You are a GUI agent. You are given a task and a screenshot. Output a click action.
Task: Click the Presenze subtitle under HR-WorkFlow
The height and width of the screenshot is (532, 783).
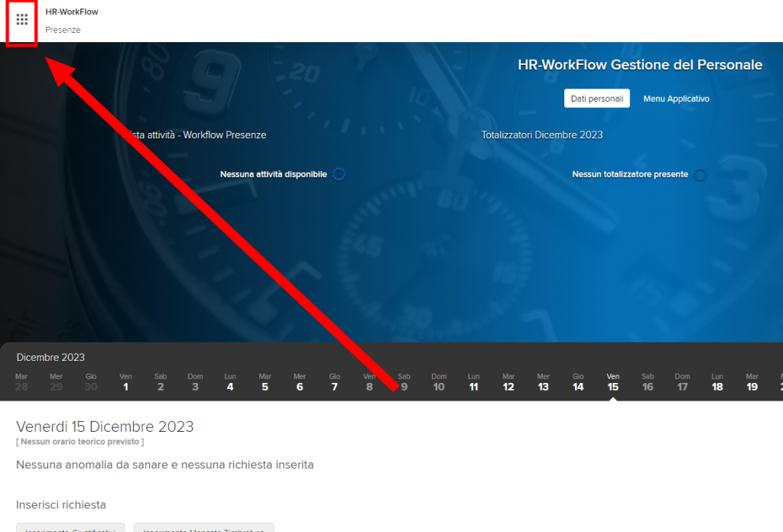[x=63, y=30]
